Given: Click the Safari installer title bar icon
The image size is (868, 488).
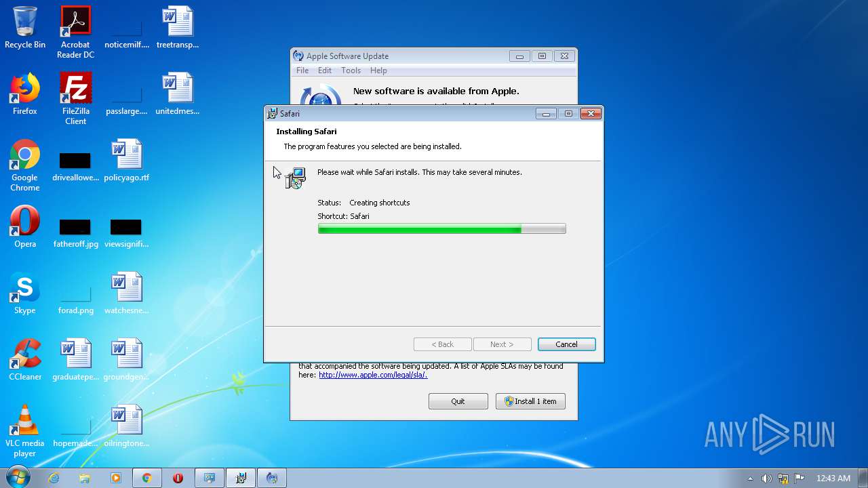Looking at the screenshot, I should 273,113.
